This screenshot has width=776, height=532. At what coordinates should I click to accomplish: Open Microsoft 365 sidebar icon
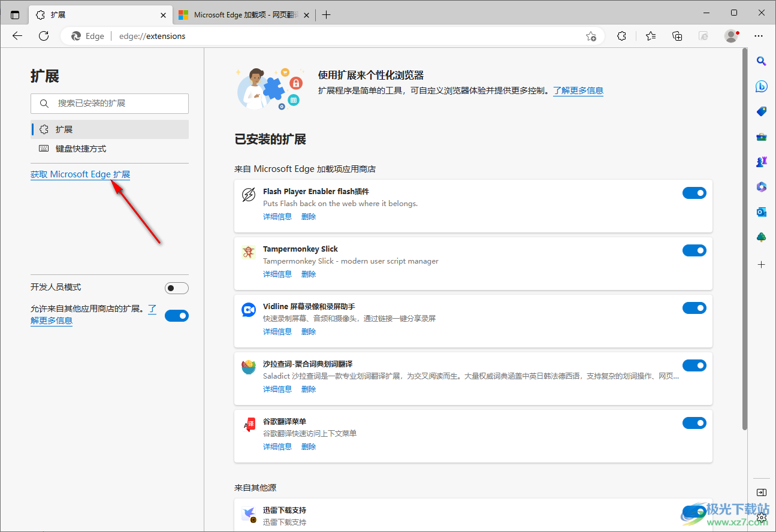click(x=762, y=187)
